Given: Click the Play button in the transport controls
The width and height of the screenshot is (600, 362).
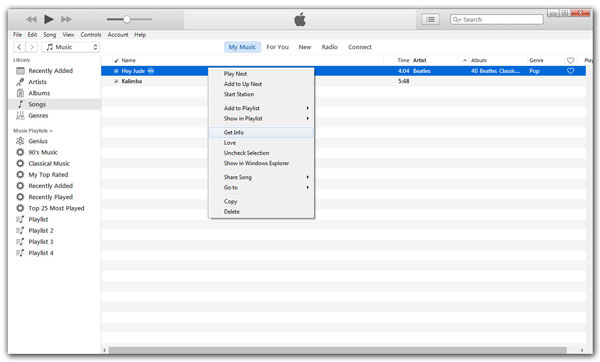Looking at the screenshot, I should (49, 19).
